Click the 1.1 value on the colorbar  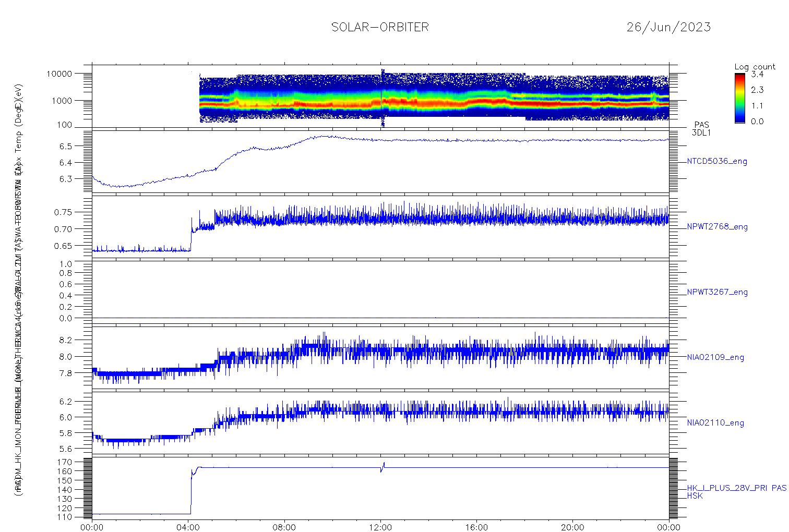(x=757, y=106)
